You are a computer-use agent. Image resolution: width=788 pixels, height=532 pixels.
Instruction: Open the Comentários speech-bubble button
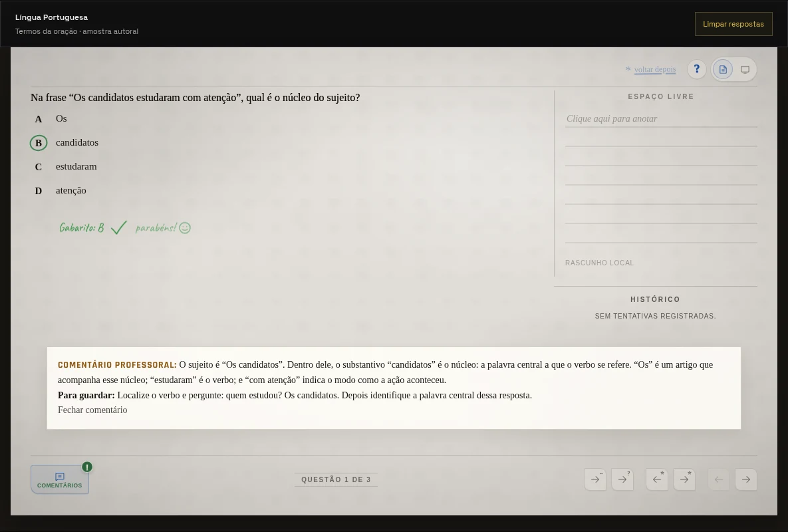coord(60,479)
